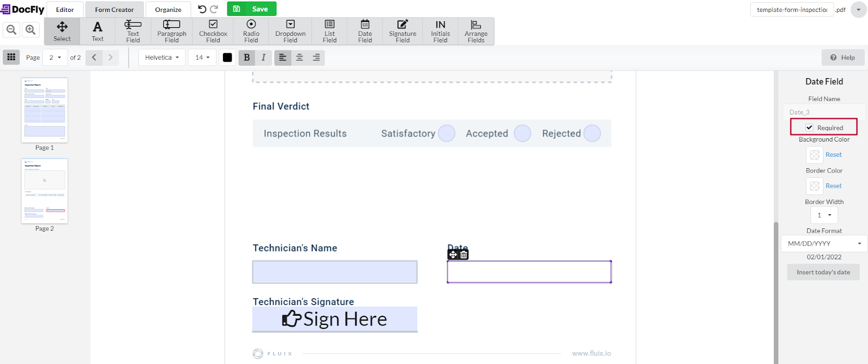Screen dimensions: 868x364
Task: Switch to the Editor tab
Action: (x=65, y=10)
